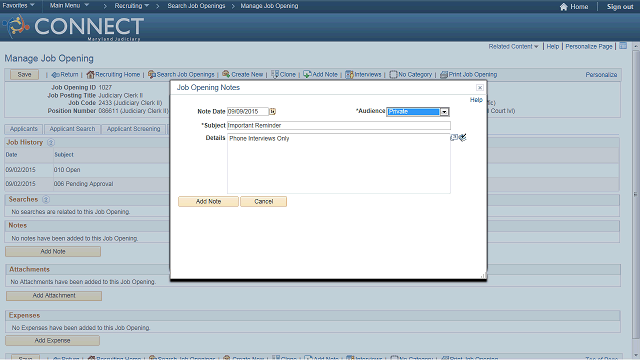
Task: Click the Subject column header in Job History
Action: 64,155
